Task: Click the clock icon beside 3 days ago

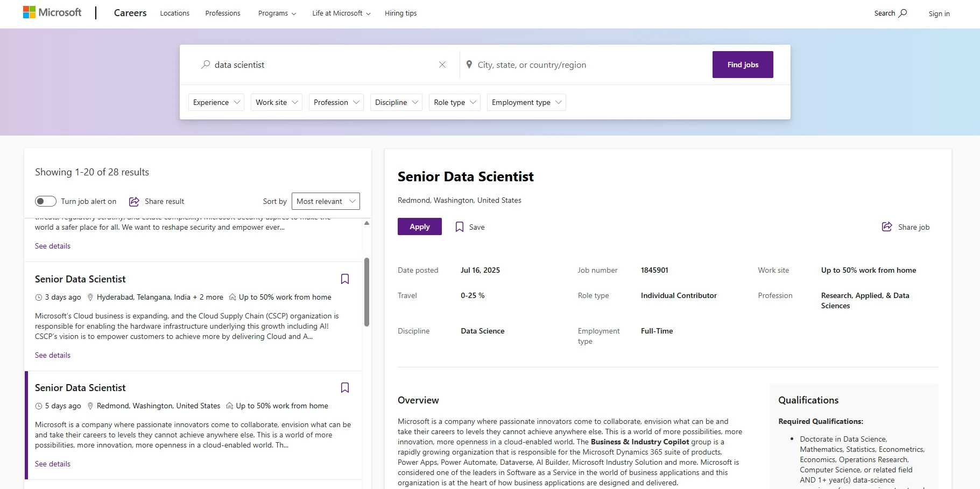Action: click(x=39, y=297)
